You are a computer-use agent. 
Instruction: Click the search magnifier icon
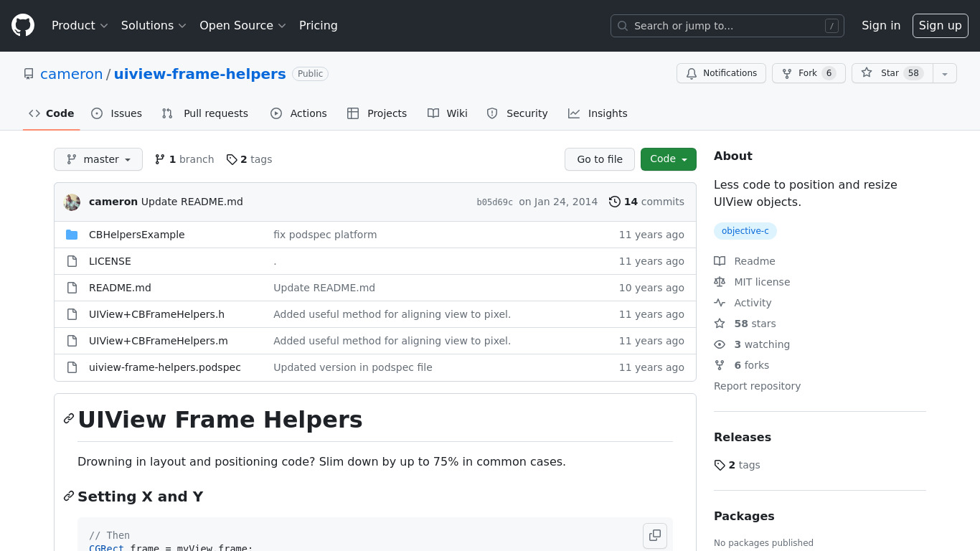[623, 26]
